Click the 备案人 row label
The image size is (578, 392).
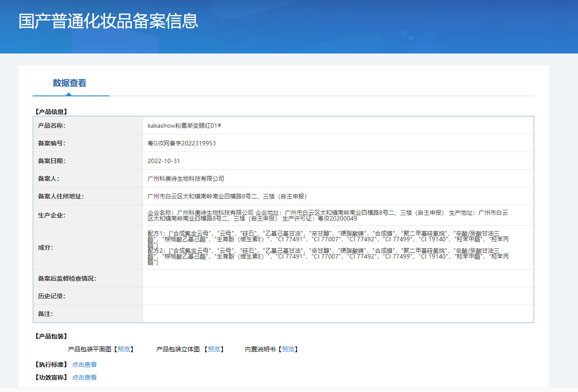point(49,179)
